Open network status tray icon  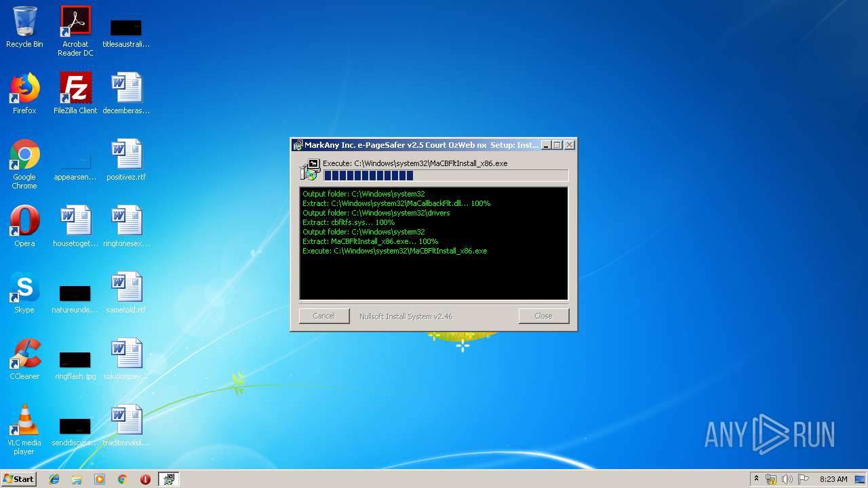[771, 479]
